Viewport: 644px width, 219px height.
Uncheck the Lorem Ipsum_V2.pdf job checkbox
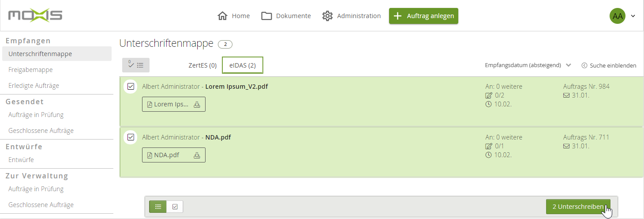(x=131, y=87)
